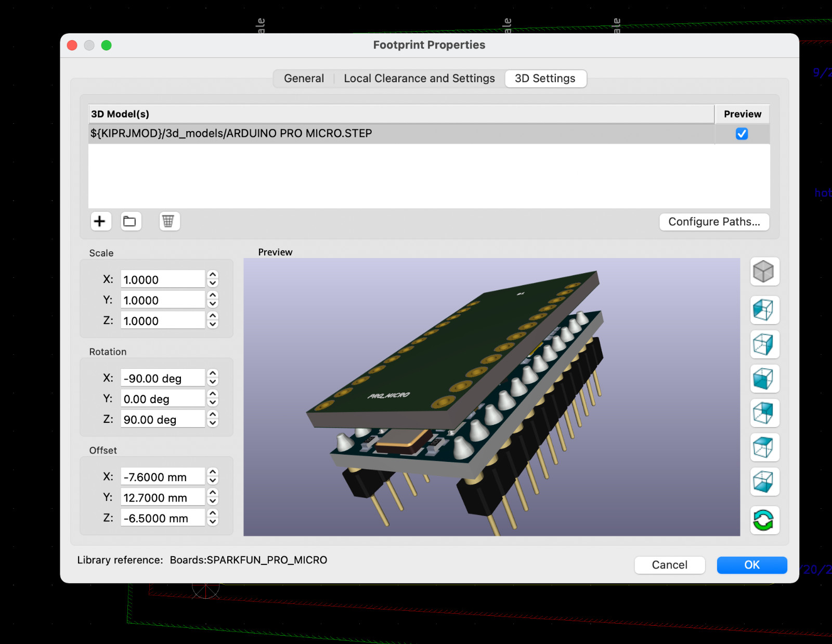Increase Offset X with up stepper arrow
This screenshot has height=644, width=832.
click(213, 472)
